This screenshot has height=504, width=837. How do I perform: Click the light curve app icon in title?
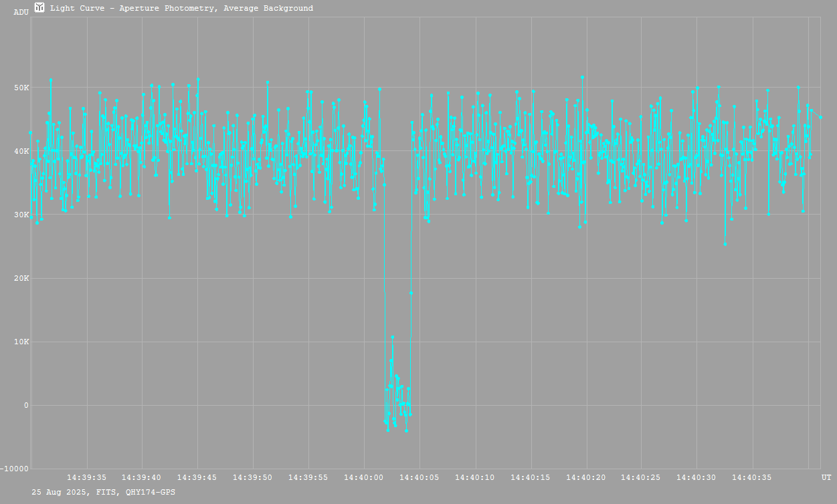point(40,8)
